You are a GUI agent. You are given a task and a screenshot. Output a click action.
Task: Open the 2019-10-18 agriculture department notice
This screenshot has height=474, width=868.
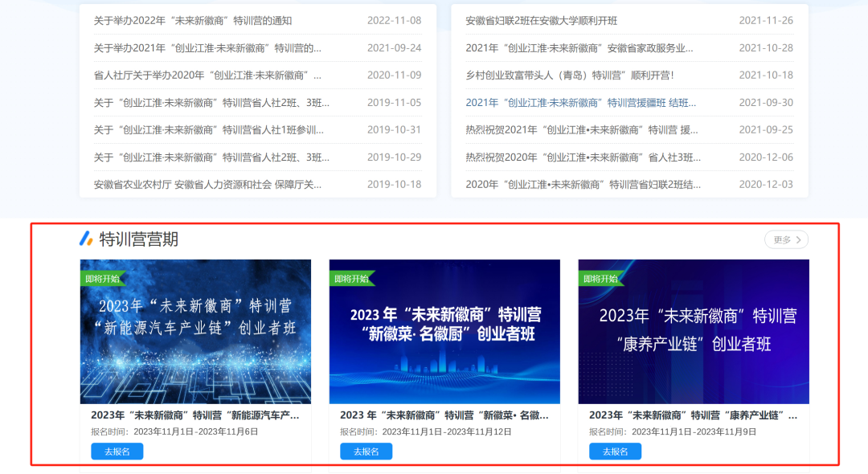click(207, 184)
